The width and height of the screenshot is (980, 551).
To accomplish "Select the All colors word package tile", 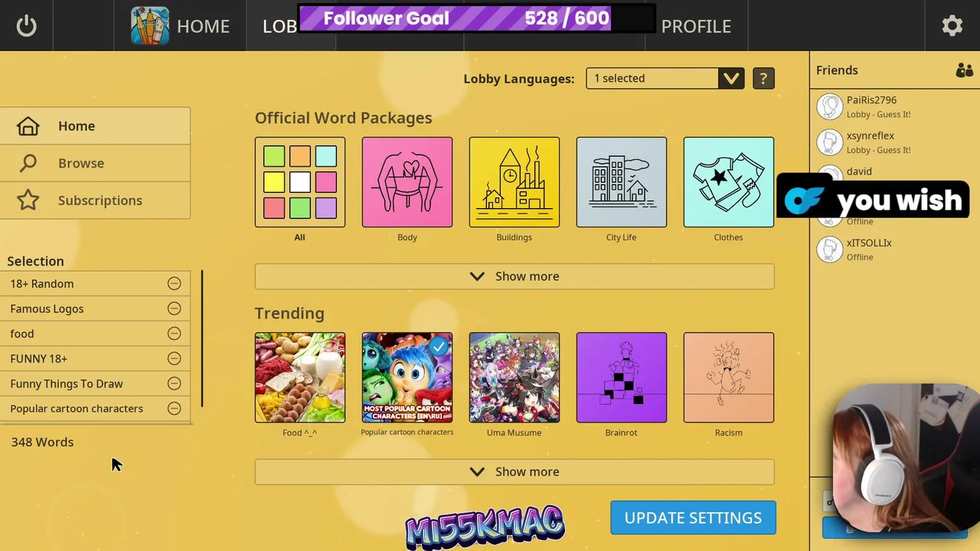I will coord(300,182).
